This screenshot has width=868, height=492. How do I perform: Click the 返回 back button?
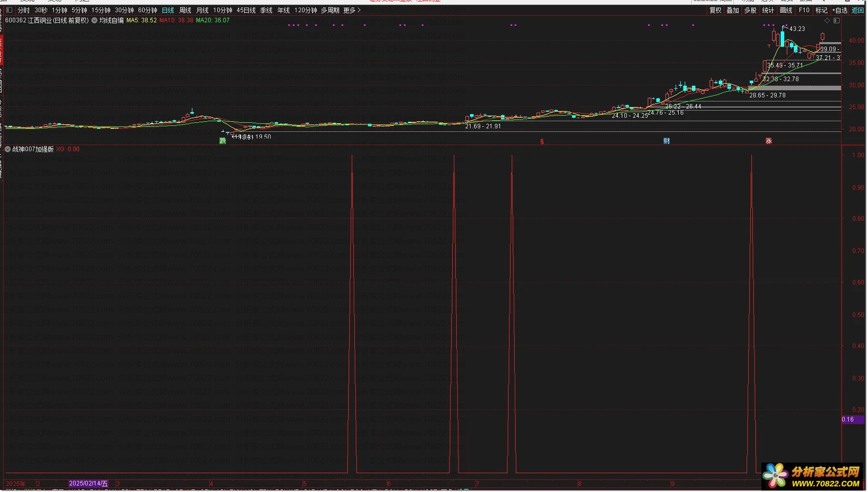tap(857, 10)
